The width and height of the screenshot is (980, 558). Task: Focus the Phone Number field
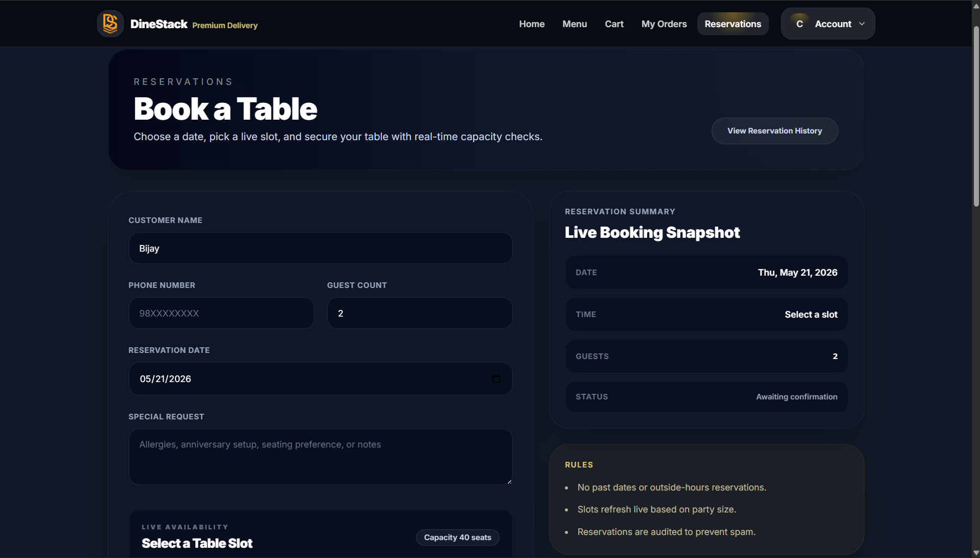pyautogui.click(x=221, y=314)
